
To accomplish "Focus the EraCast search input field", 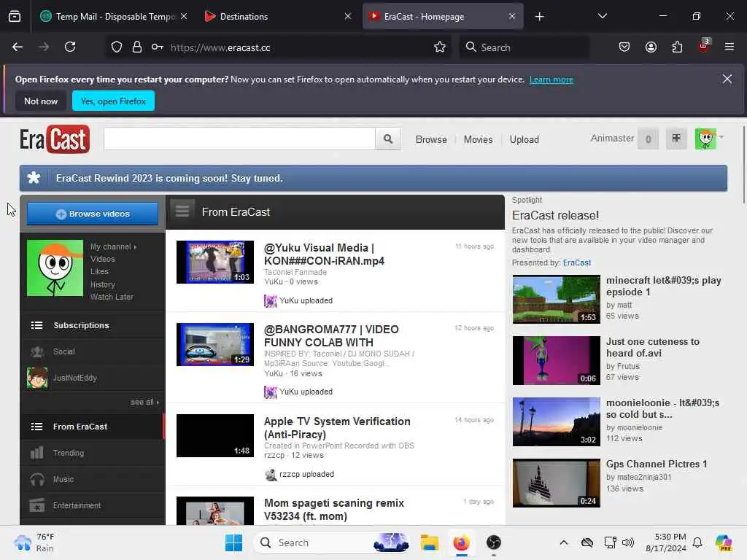I will (239, 139).
